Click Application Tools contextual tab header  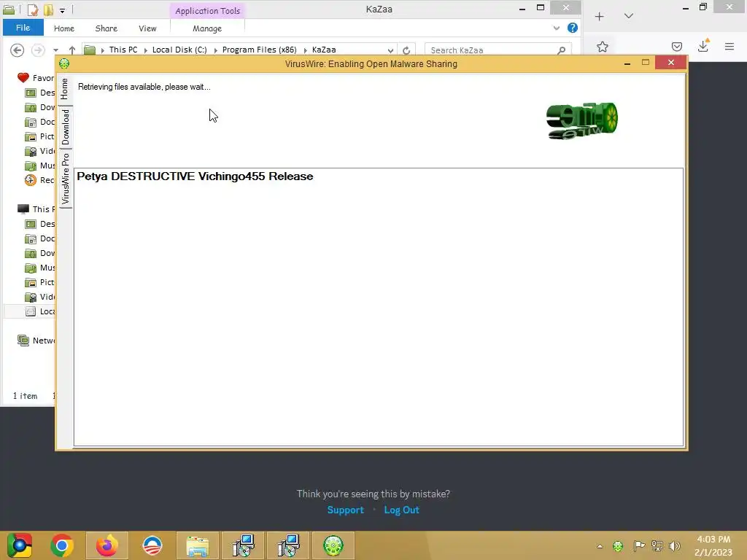tap(207, 10)
